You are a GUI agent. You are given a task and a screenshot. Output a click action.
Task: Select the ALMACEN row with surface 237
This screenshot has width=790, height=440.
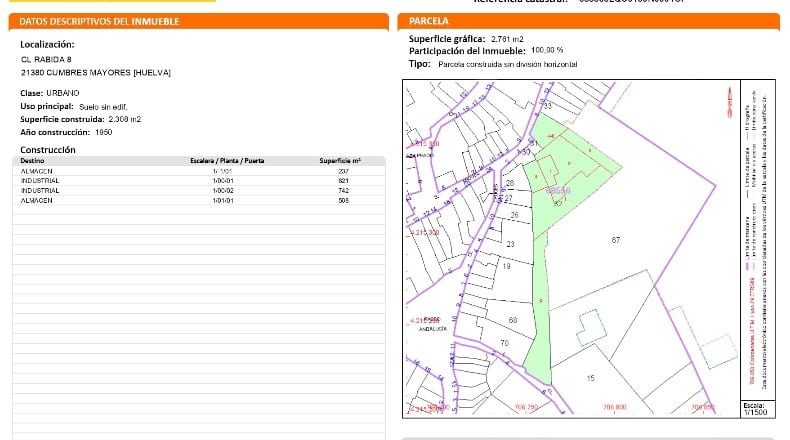[x=199, y=171]
